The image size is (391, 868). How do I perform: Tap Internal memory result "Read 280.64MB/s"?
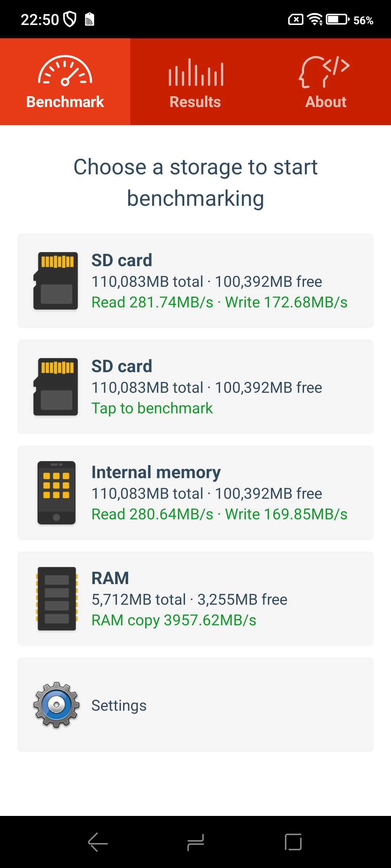coord(152,514)
